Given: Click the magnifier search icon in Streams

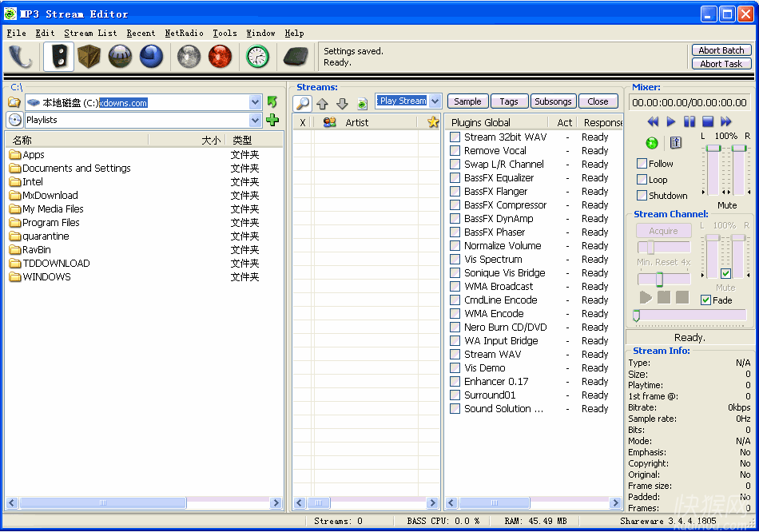Looking at the screenshot, I should [303, 103].
